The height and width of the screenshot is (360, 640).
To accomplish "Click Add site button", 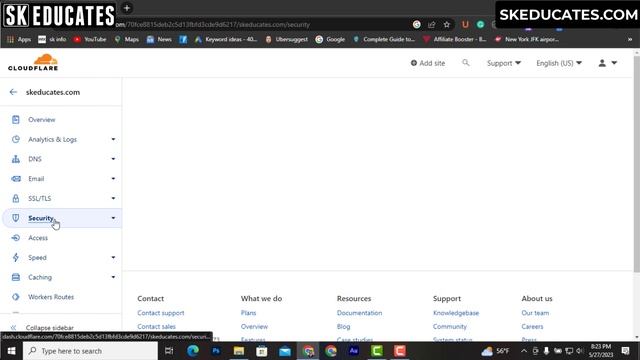I will point(428,63).
